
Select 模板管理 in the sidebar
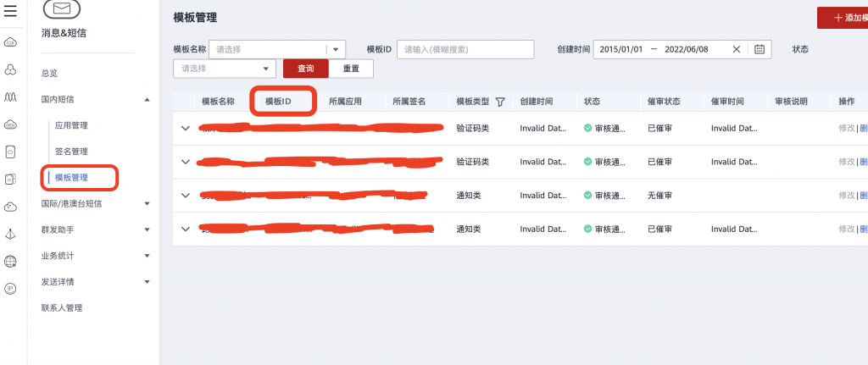(71, 178)
